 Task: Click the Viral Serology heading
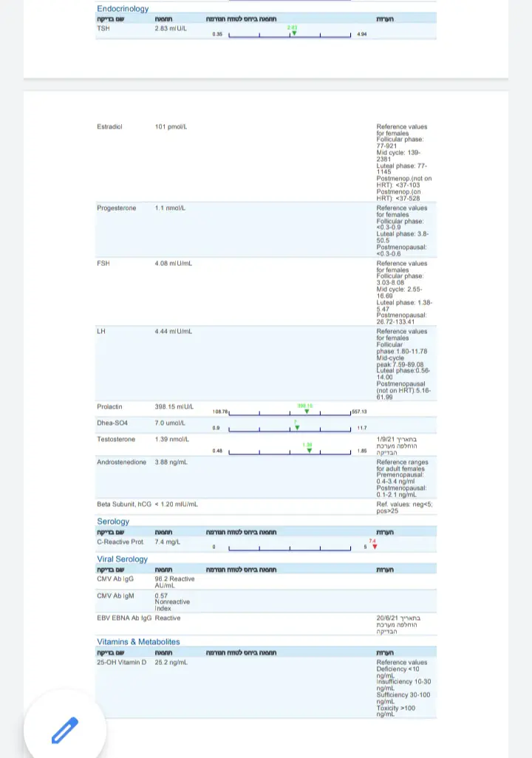[x=123, y=559]
